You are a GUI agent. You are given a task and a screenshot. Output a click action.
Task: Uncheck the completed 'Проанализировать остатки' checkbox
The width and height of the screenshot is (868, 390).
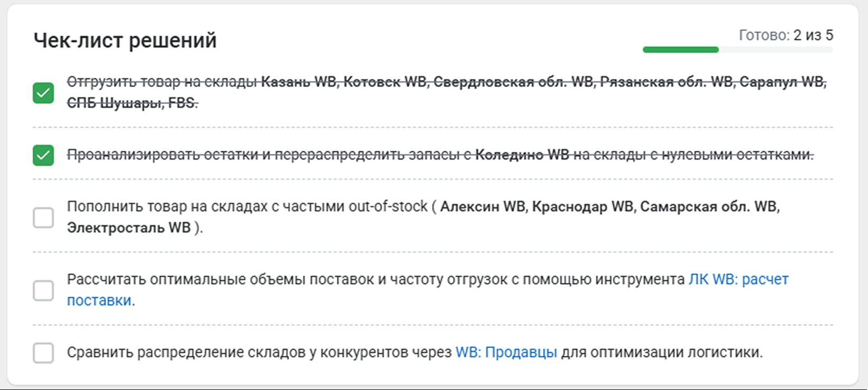[x=43, y=155]
